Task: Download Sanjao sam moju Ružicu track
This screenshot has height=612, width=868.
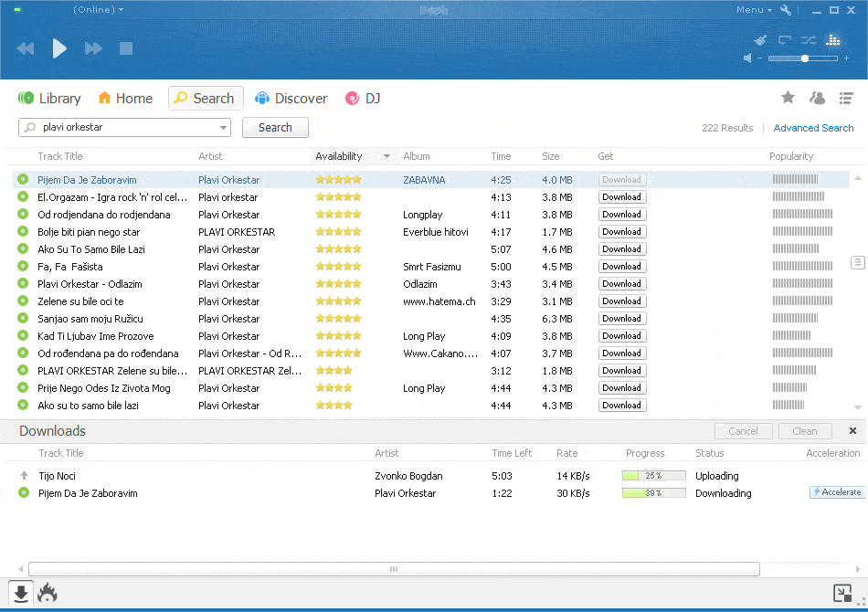Action: point(622,318)
